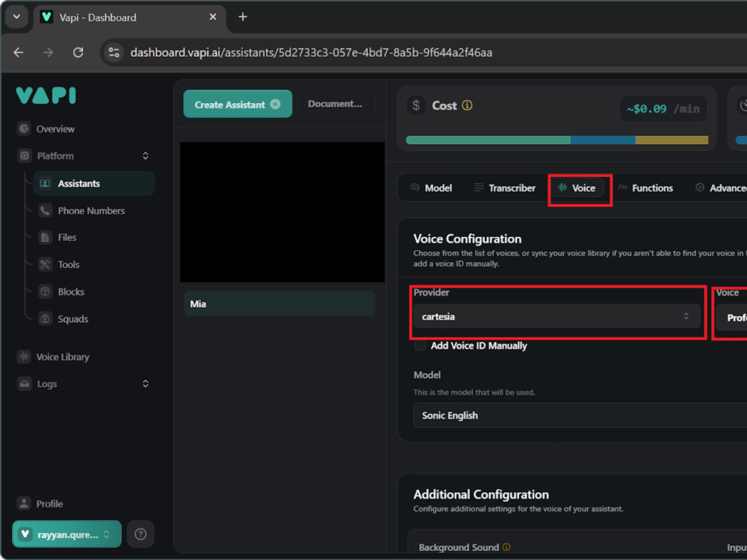Open the Sonic English Model dropdown
Image resolution: width=747 pixels, height=560 pixels.
click(x=580, y=415)
